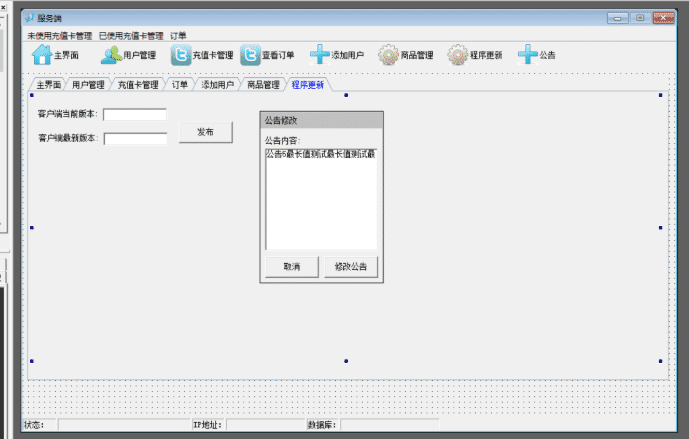Open 充值卡管理 toolbar bird icon
The image size is (689, 439).
point(181,55)
